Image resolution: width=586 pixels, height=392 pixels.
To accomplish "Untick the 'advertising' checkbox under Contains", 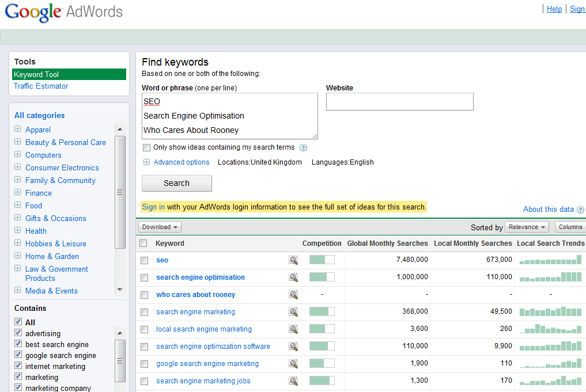I will tap(18, 332).
